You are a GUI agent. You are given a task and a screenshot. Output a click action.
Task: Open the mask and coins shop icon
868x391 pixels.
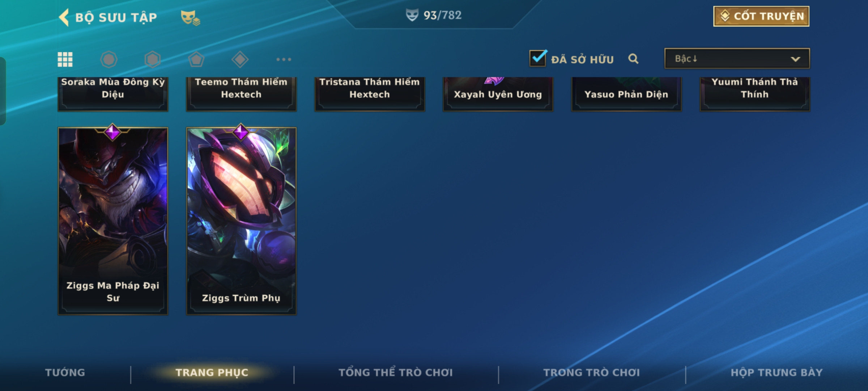[190, 17]
